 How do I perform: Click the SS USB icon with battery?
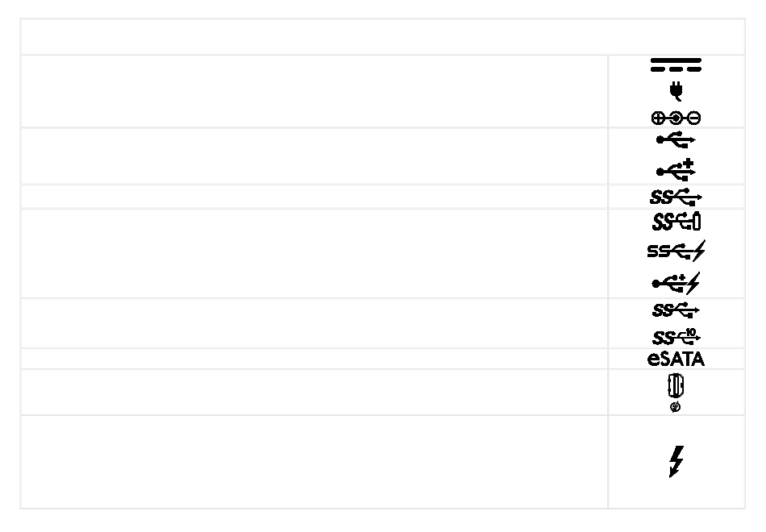click(x=676, y=222)
